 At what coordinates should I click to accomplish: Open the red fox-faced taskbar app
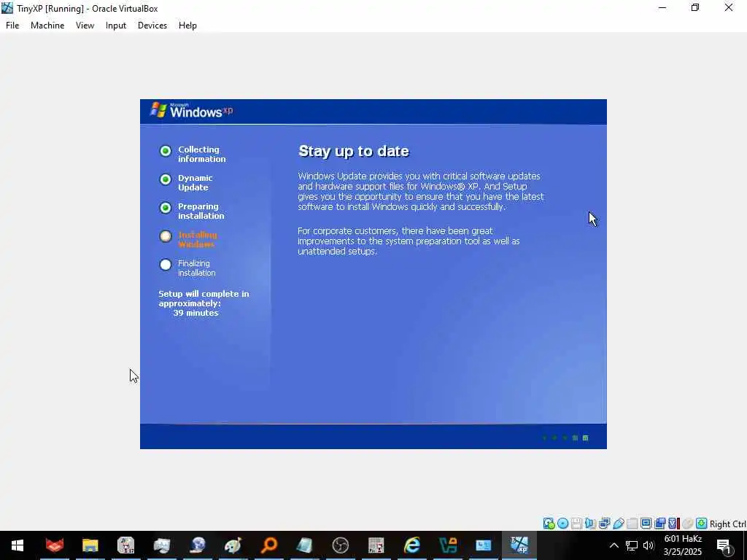[x=54, y=545]
